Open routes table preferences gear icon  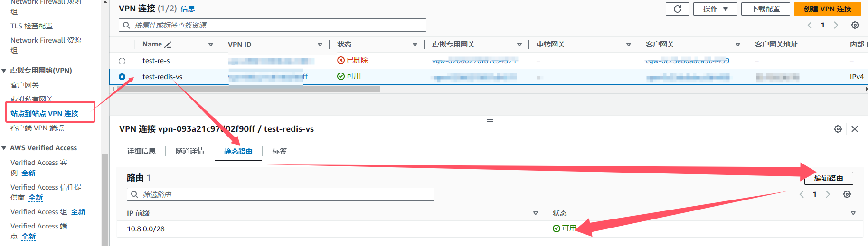(x=847, y=194)
